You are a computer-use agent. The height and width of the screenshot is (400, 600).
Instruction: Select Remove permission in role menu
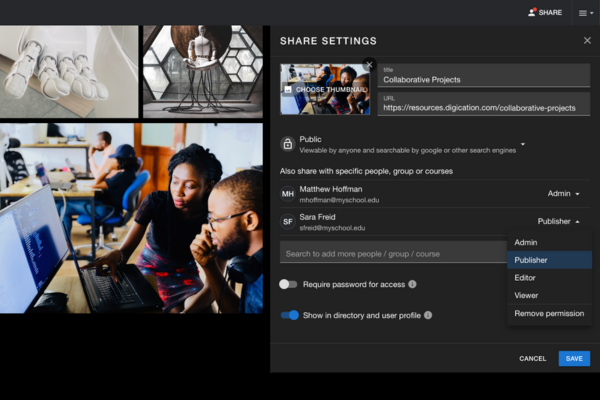coord(549,313)
